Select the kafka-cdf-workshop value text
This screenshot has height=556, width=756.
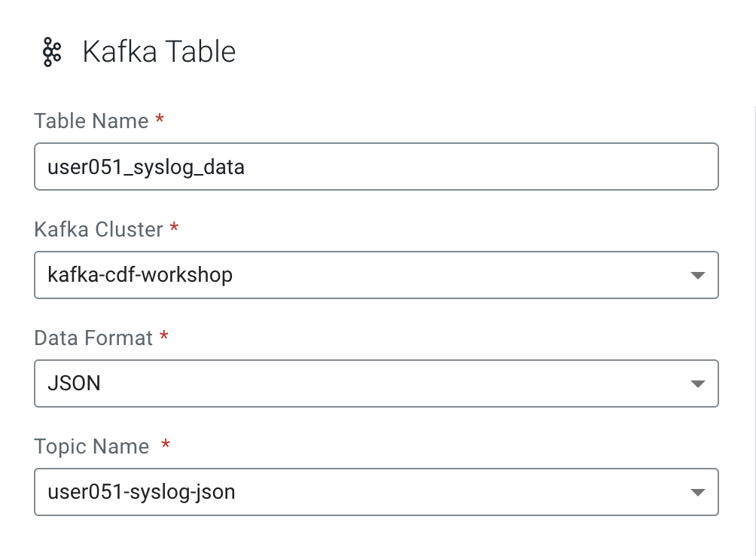pyautogui.click(x=140, y=275)
